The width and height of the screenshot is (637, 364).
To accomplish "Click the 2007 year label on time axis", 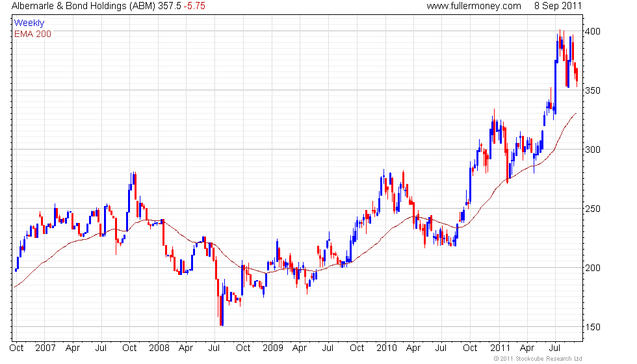I will [44, 348].
